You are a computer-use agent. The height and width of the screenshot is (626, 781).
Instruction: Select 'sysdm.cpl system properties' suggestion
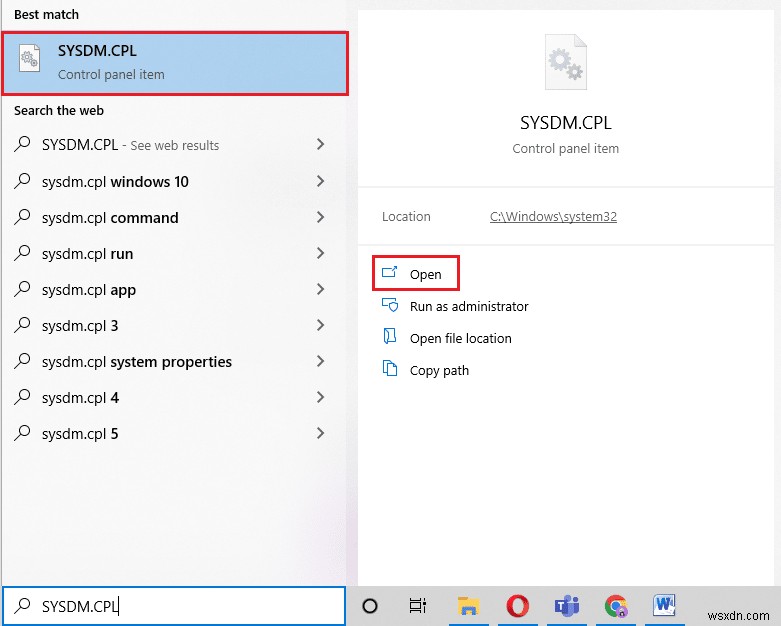click(x=174, y=362)
